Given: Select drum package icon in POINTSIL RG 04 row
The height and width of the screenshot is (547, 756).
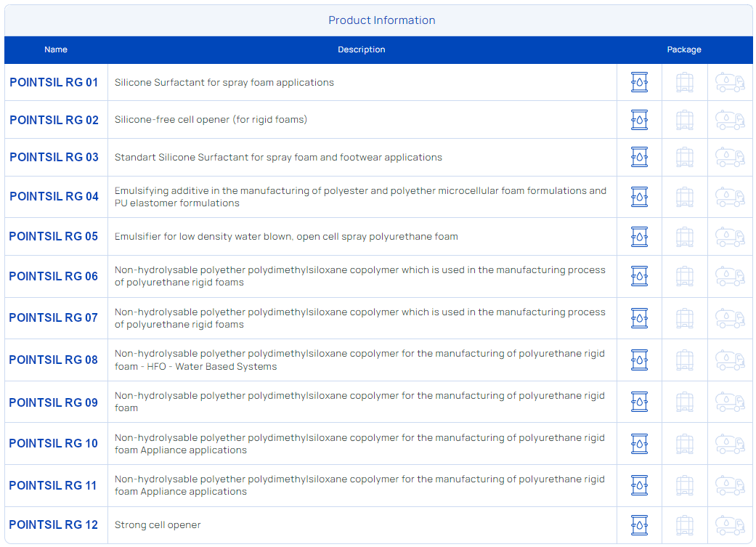Looking at the screenshot, I should click(x=639, y=197).
